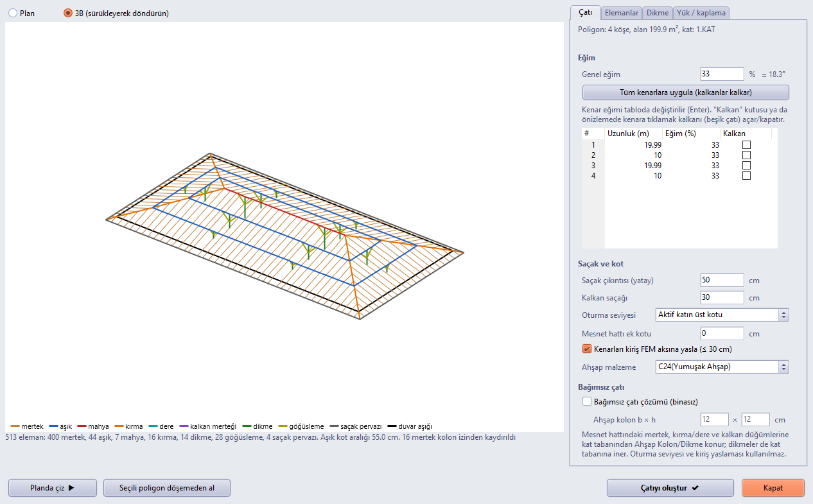This screenshot has height=504, width=813.
Task: Click the Planda çiz button
Action: (53, 488)
